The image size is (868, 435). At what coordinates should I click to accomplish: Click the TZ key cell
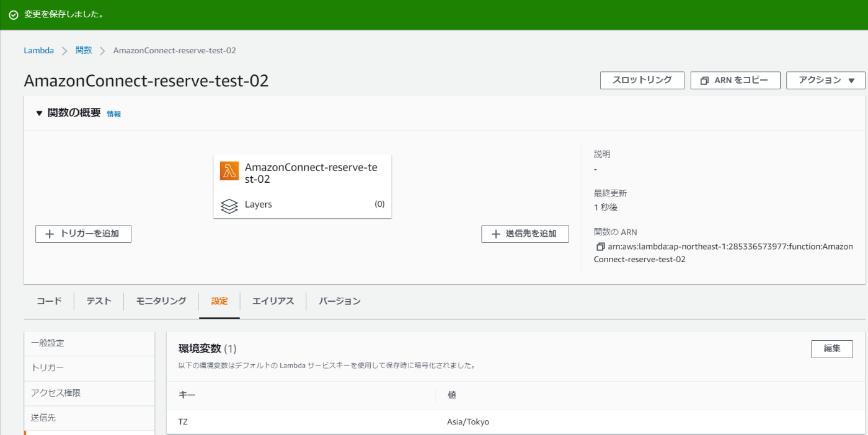pos(183,422)
